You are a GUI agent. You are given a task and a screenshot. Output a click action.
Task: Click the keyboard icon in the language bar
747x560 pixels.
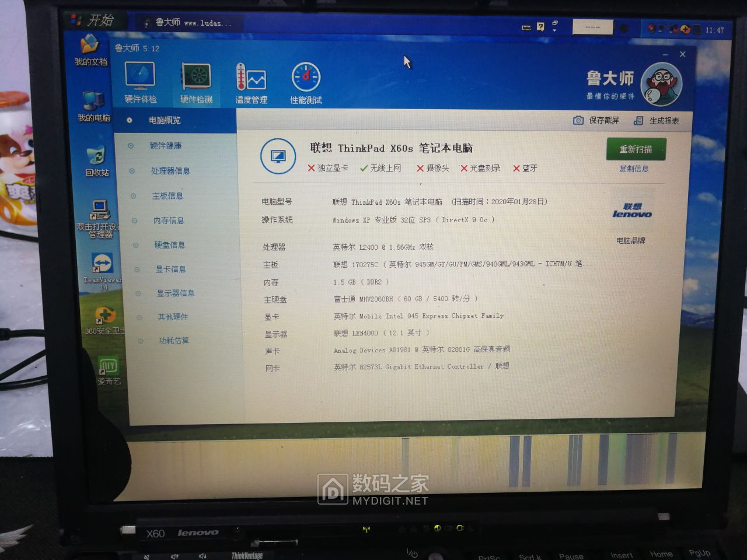click(x=526, y=27)
